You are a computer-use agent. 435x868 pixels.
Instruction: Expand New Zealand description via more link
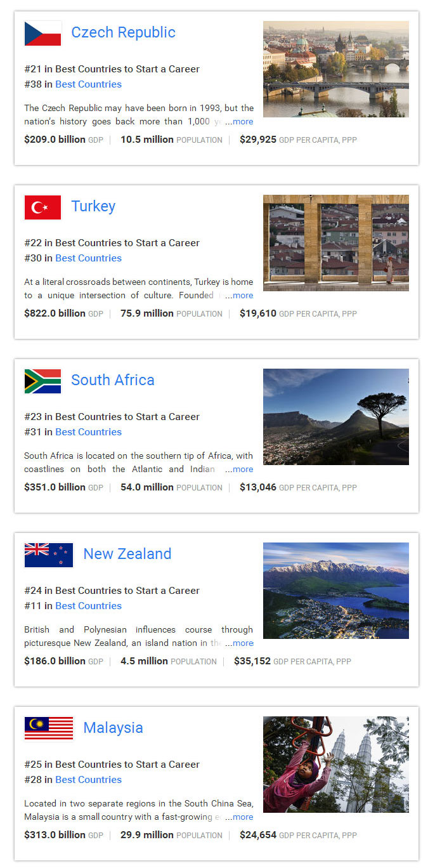click(242, 643)
